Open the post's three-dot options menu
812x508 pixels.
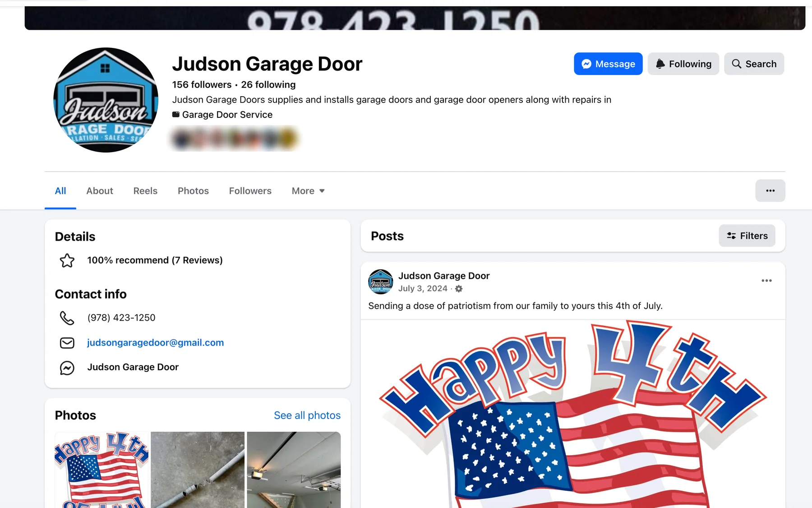(x=766, y=281)
